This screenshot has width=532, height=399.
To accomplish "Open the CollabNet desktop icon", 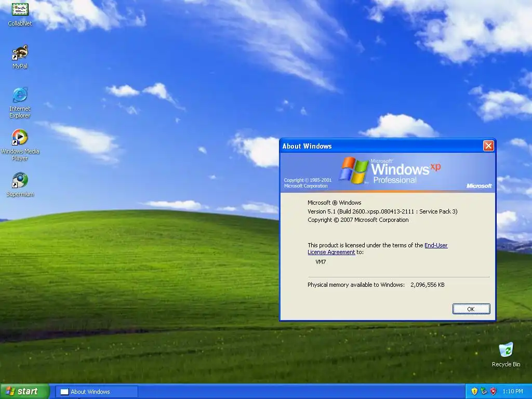I will (x=20, y=14).
